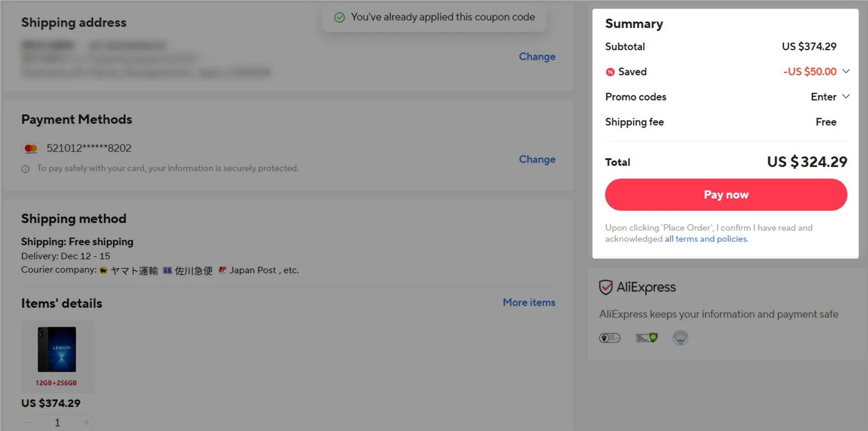Click the Japan Post courier icon
The width and height of the screenshot is (868, 431).
coord(222,270)
